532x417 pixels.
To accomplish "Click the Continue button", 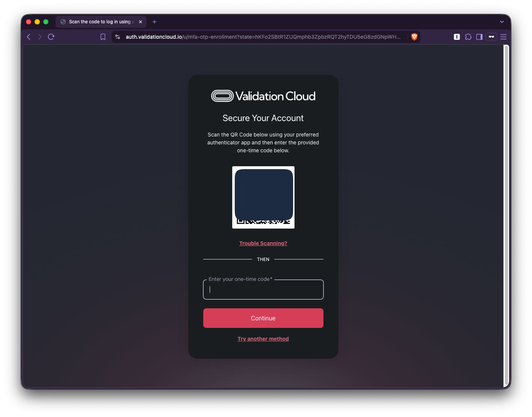I will (263, 318).
